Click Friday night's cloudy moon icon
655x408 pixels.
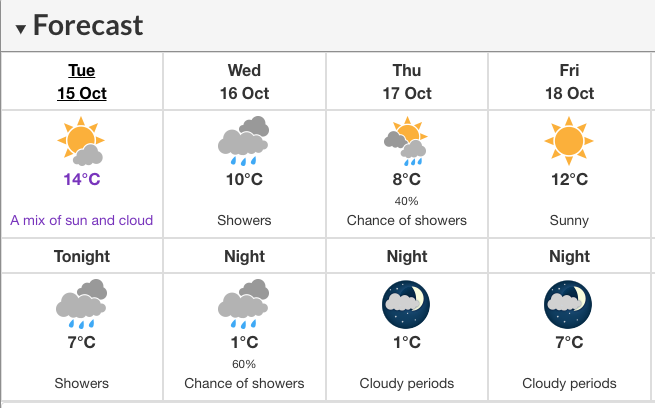(x=568, y=304)
